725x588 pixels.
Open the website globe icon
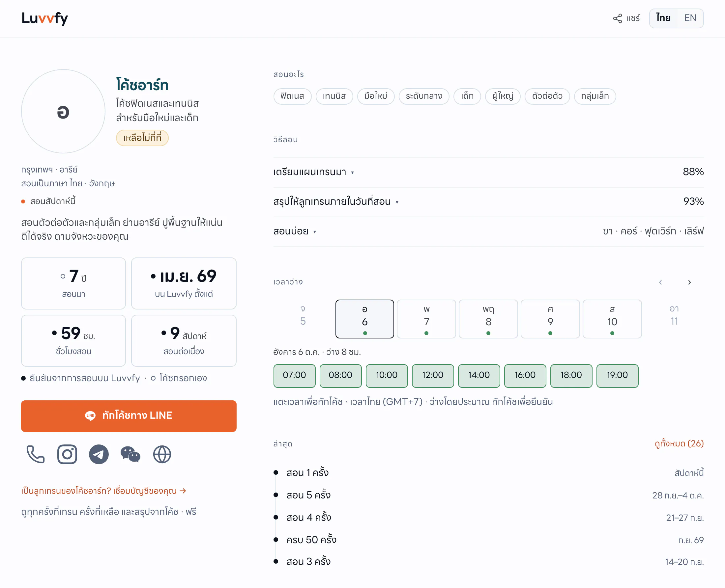pos(162,454)
